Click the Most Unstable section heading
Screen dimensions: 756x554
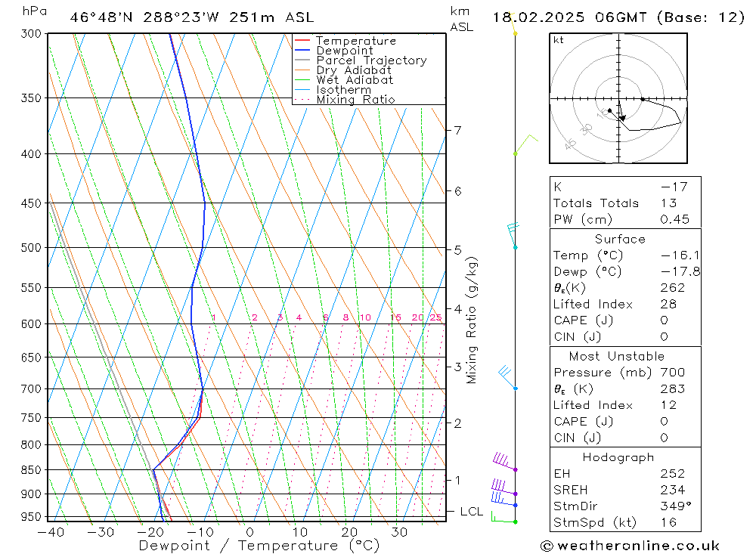pos(617,356)
